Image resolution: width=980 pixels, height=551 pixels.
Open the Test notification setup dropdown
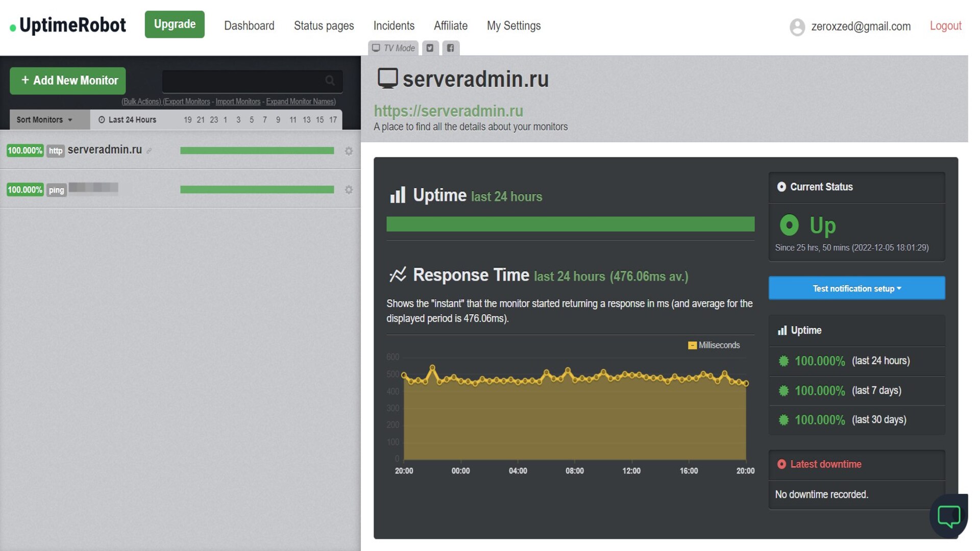[x=856, y=288]
